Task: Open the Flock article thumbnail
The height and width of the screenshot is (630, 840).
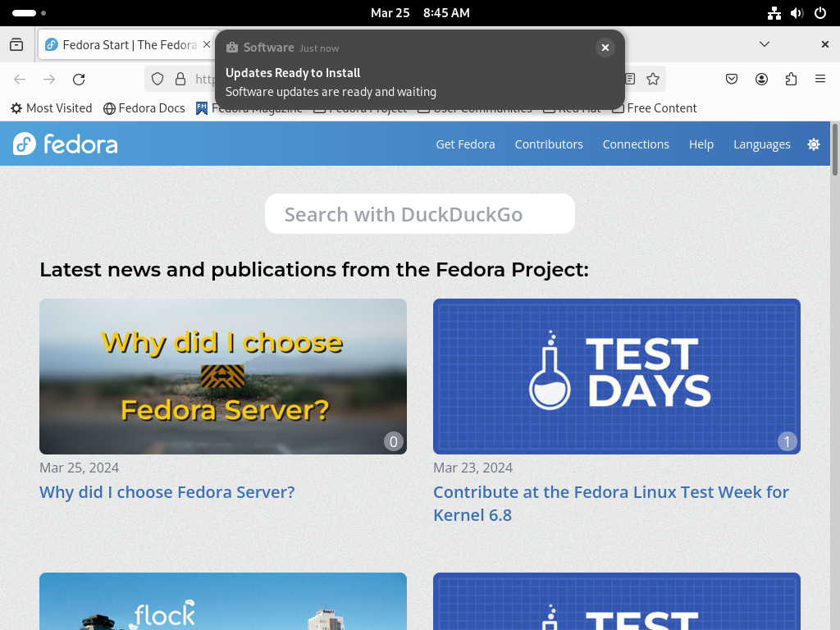Action: pos(223,601)
